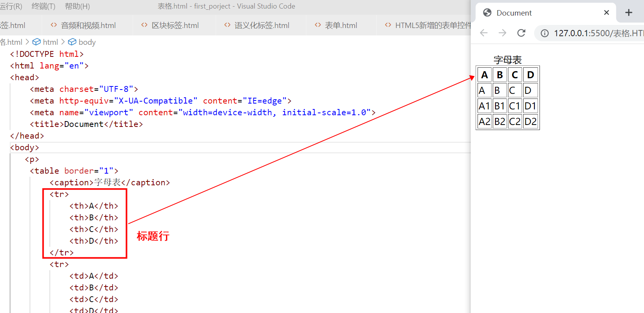Switch to the 表单.html tab
The image size is (644, 313).
(341, 25)
